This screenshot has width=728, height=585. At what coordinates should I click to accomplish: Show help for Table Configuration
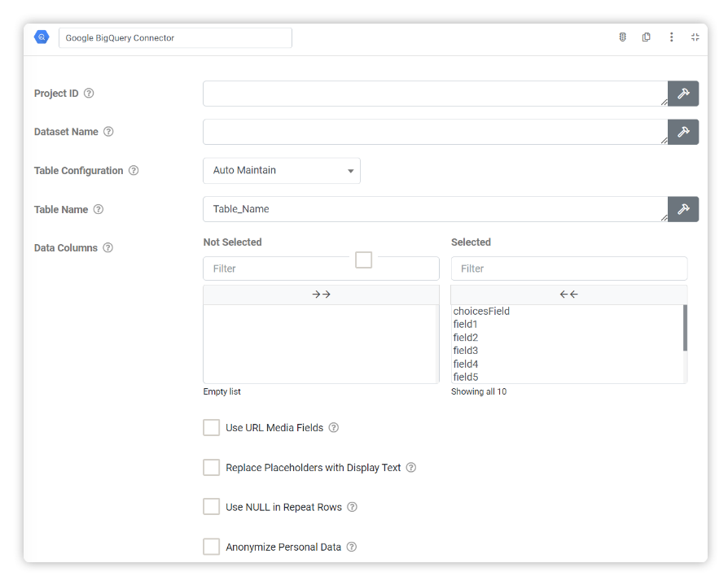(x=134, y=170)
